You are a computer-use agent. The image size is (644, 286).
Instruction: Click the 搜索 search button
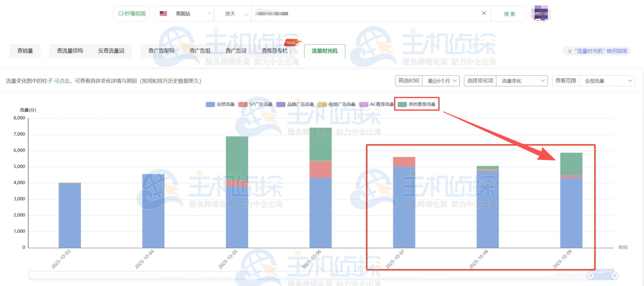[x=509, y=14]
